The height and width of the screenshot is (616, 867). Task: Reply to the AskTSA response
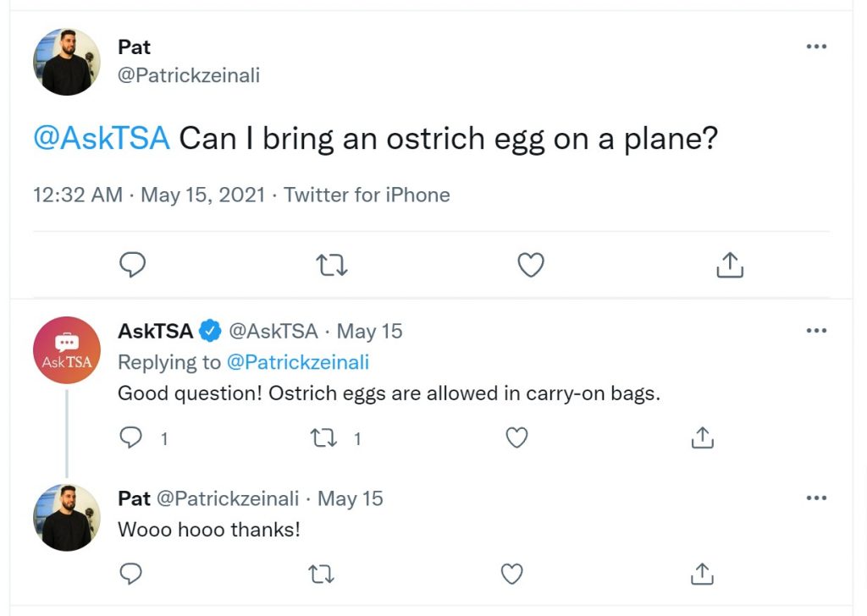(x=131, y=437)
